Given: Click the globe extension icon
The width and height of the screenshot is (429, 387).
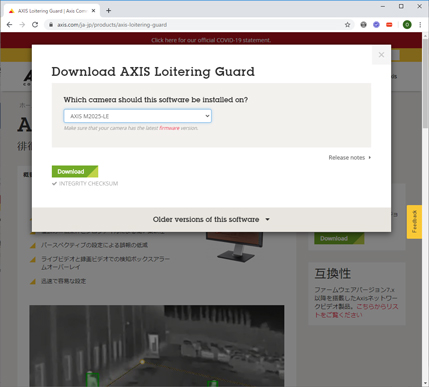Looking at the screenshot, I should coord(363,25).
